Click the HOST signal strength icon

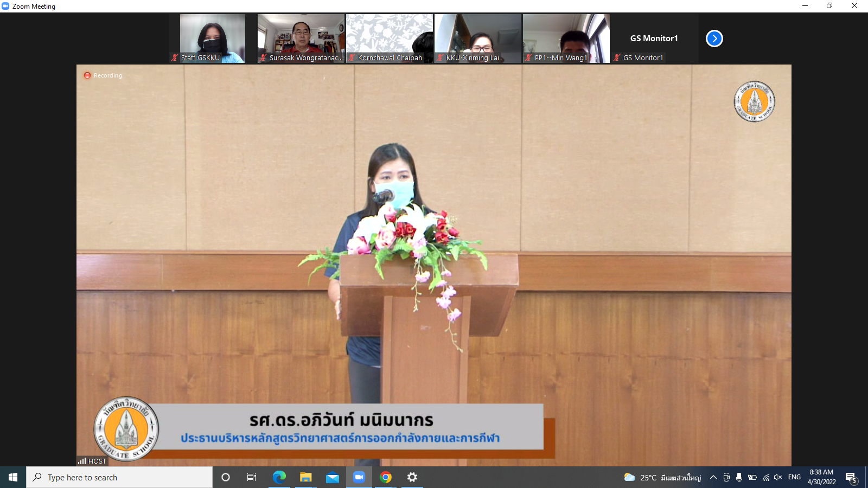82,461
